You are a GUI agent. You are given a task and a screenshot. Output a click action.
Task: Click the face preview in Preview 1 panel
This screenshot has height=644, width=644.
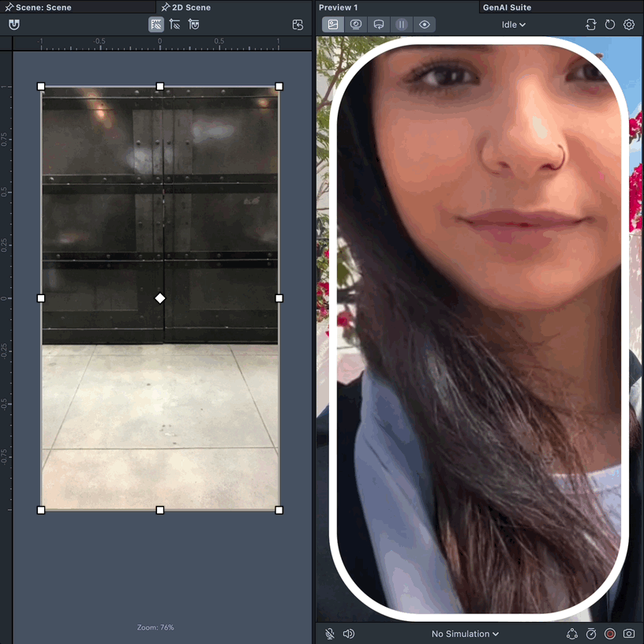pyautogui.click(x=479, y=328)
